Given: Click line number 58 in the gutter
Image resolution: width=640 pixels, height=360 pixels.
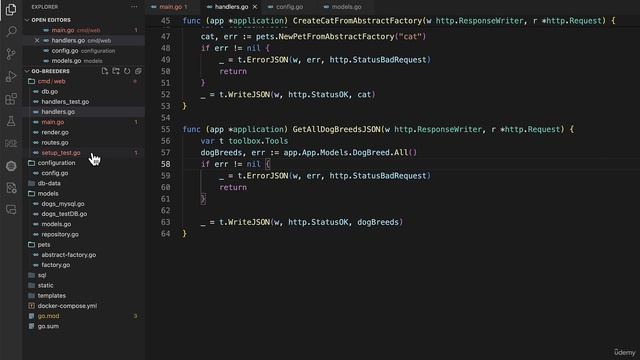Looking at the screenshot, I should point(165,164).
